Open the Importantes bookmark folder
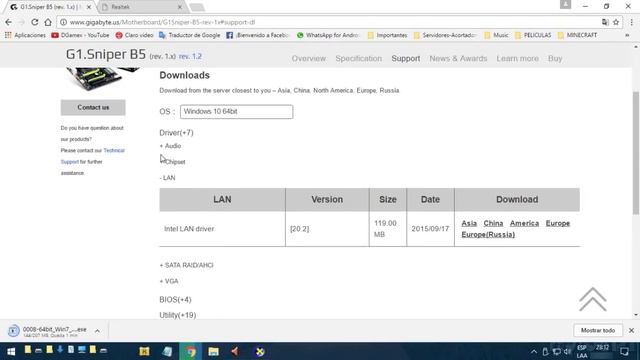This screenshot has width=640, height=360. [x=387, y=35]
